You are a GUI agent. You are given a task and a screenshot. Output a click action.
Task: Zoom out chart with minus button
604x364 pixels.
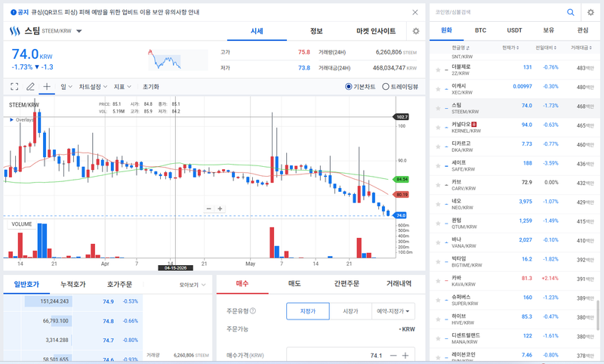[209, 208]
